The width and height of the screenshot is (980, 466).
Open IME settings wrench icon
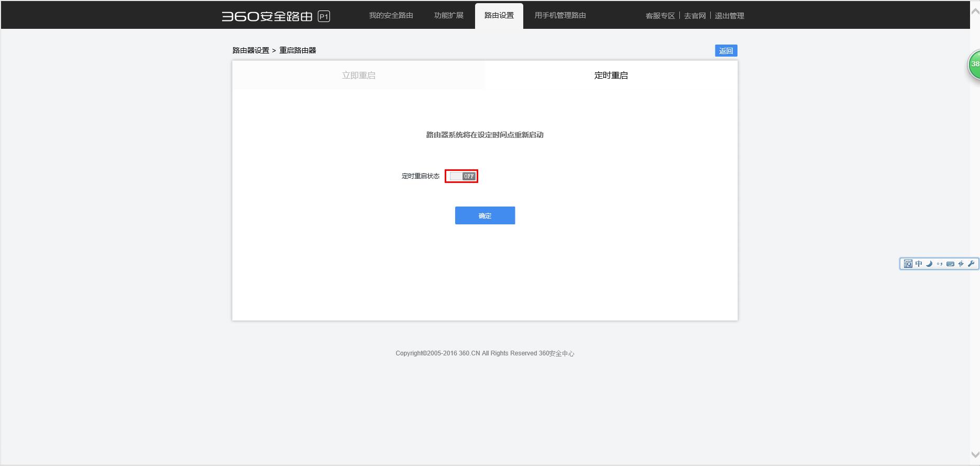pos(971,264)
